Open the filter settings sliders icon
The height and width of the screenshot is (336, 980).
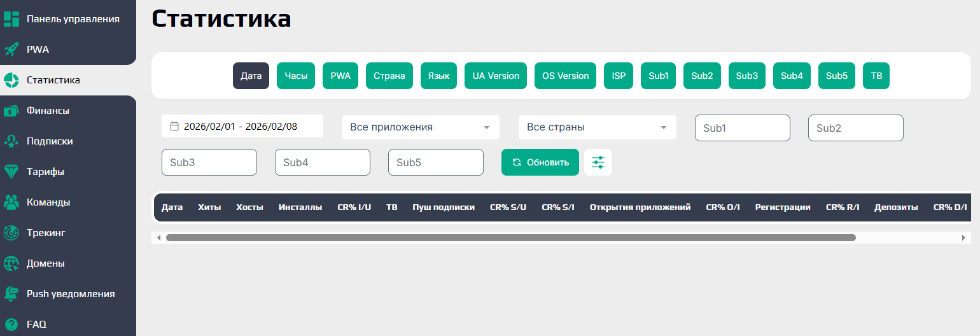click(x=598, y=162)
